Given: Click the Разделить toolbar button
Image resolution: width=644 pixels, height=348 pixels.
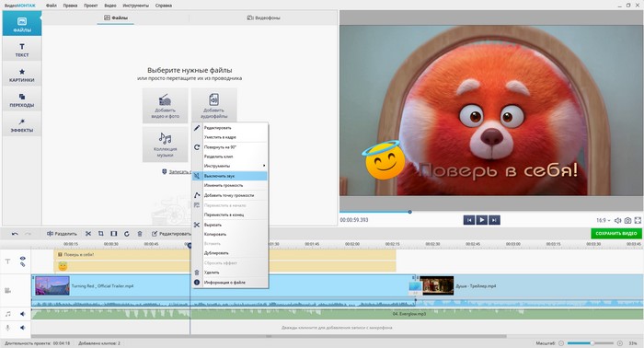Looking at the screenshot, I should point(62,234).
